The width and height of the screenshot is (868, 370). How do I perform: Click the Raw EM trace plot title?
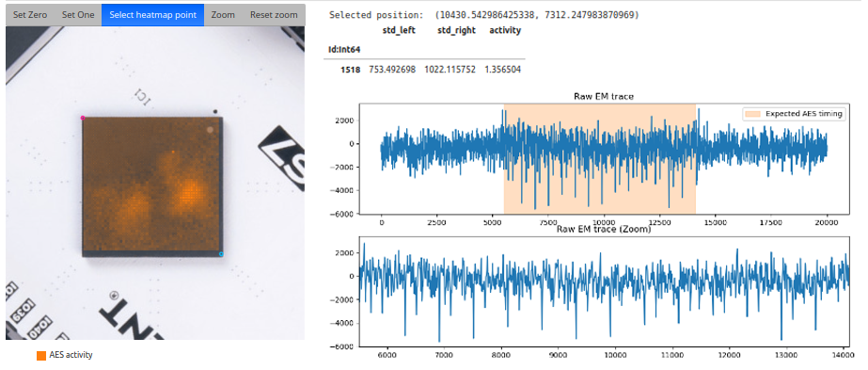point(604,96)
